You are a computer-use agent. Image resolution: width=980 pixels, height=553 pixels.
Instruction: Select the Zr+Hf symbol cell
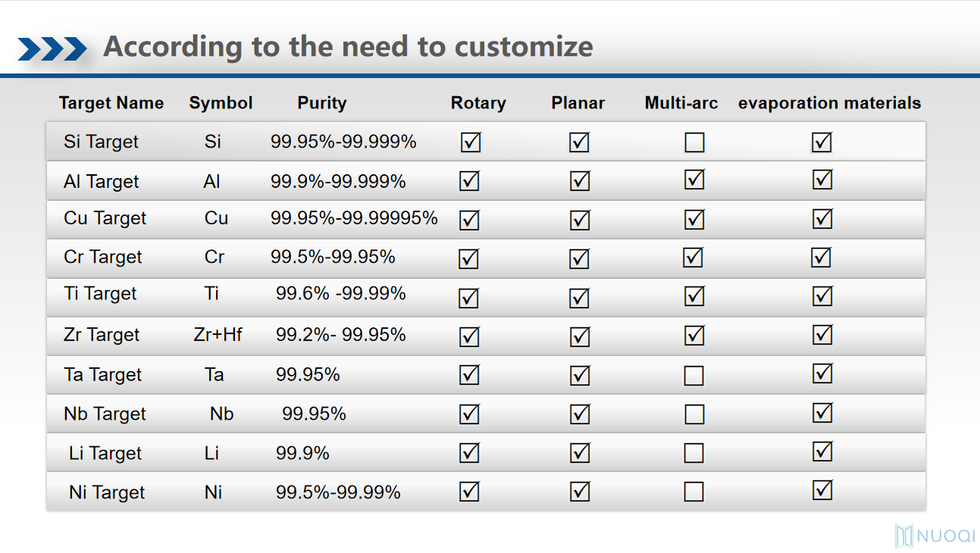[218, 334]
